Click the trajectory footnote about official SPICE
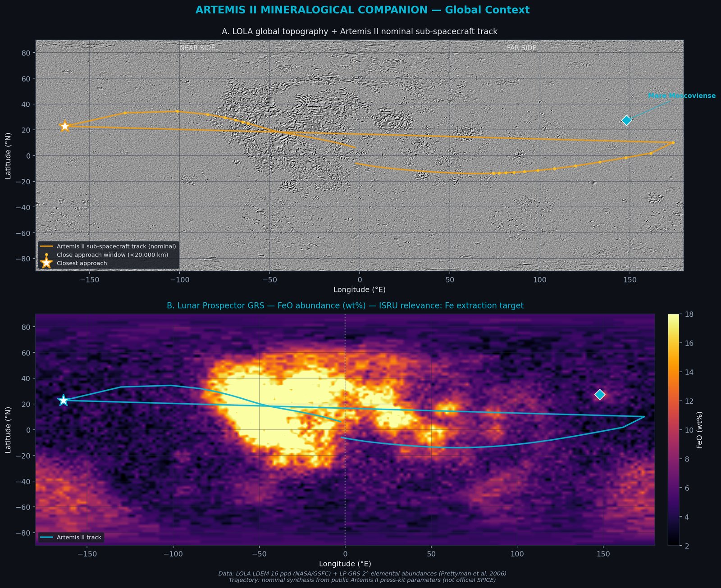Viewport: 721px width, 588px height. (x=362, y=580)
